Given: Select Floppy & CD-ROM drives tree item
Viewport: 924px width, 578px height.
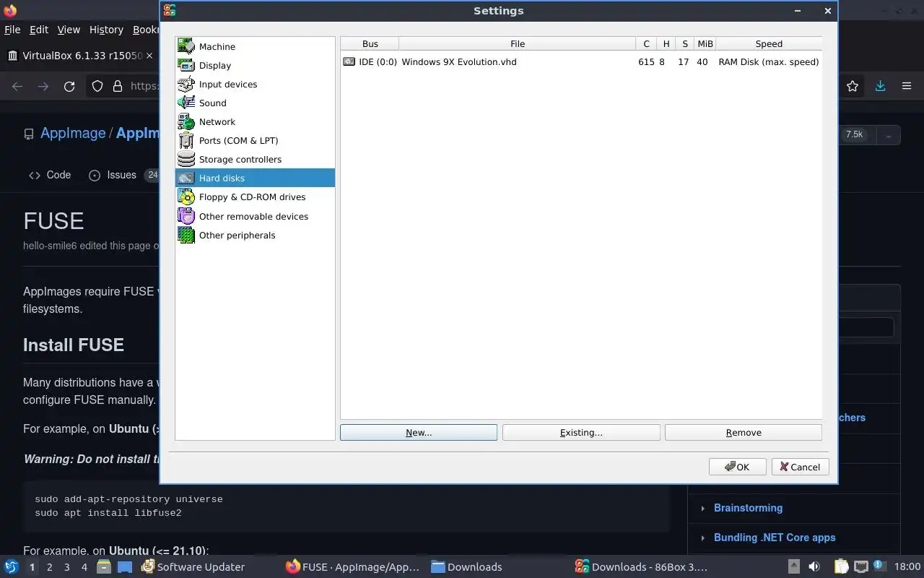Looking at the screenshot, I should click(255, 197).
